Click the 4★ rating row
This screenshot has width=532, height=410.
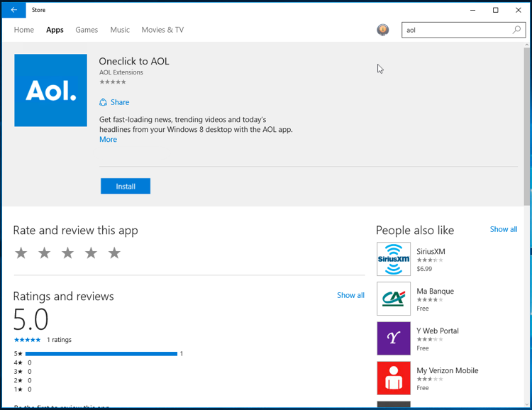(x=23, y=362)
